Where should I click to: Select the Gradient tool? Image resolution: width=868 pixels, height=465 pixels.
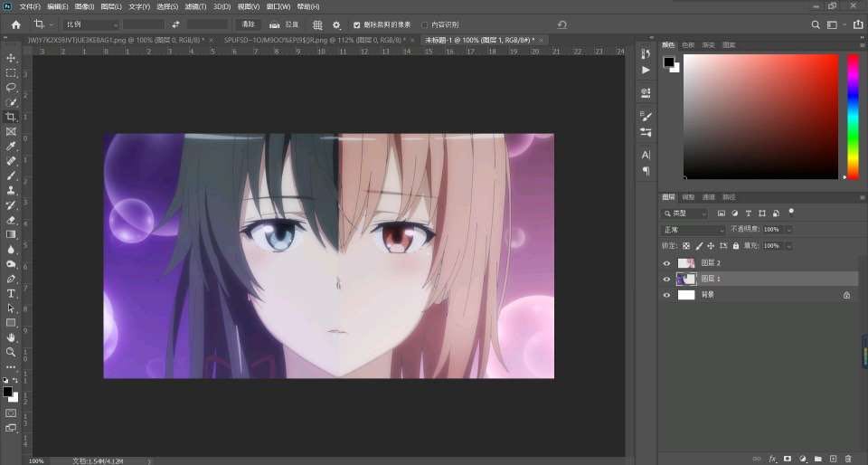click(x=11, y=234)
